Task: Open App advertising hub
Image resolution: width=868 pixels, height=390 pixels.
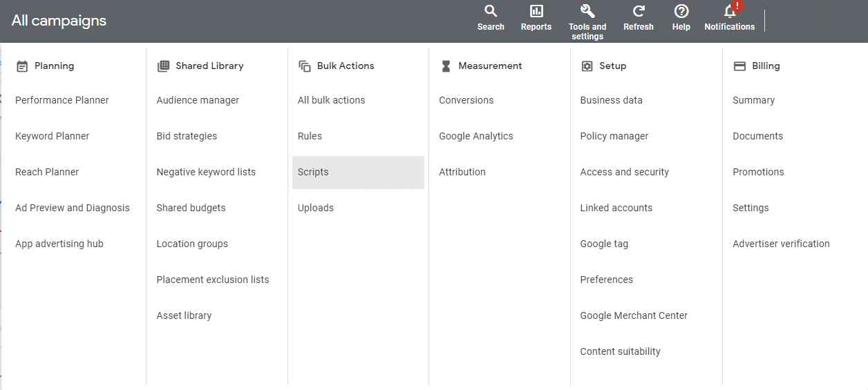Action: click(x=59, y=244)
